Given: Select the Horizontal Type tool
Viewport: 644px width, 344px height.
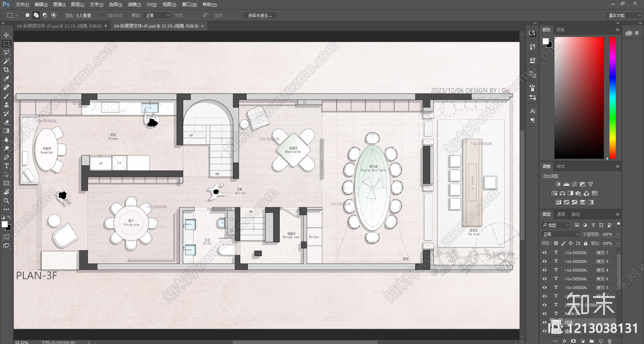Looking at the screenshot, I should click(x=6, y=166).
